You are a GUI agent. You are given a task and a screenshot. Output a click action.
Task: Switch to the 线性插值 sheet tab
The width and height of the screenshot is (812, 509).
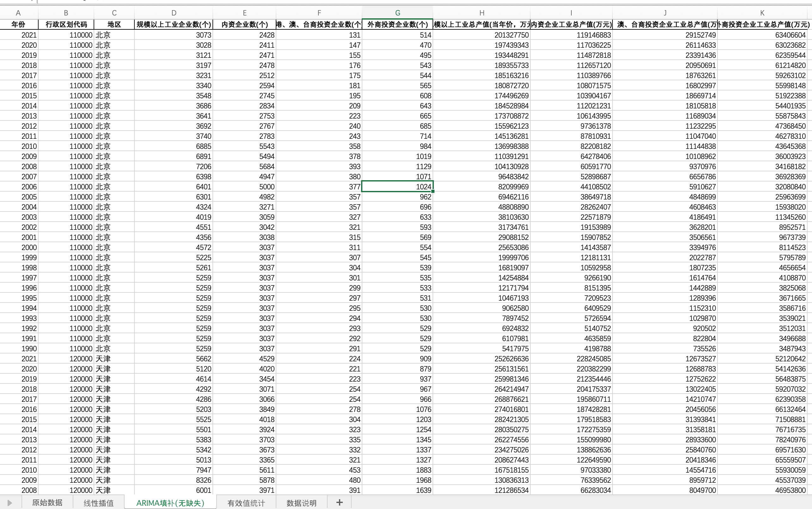pyautogui.click(x=98, y=503)
